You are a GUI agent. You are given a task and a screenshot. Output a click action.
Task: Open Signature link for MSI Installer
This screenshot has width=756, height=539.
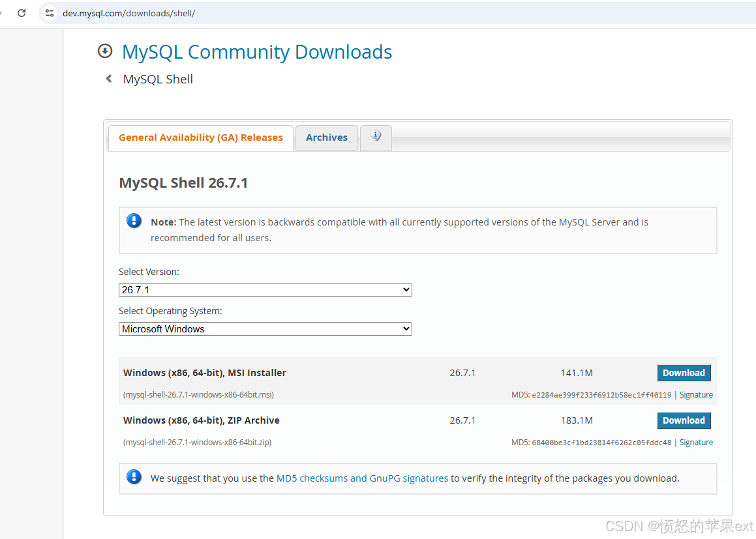pos(696,394)
